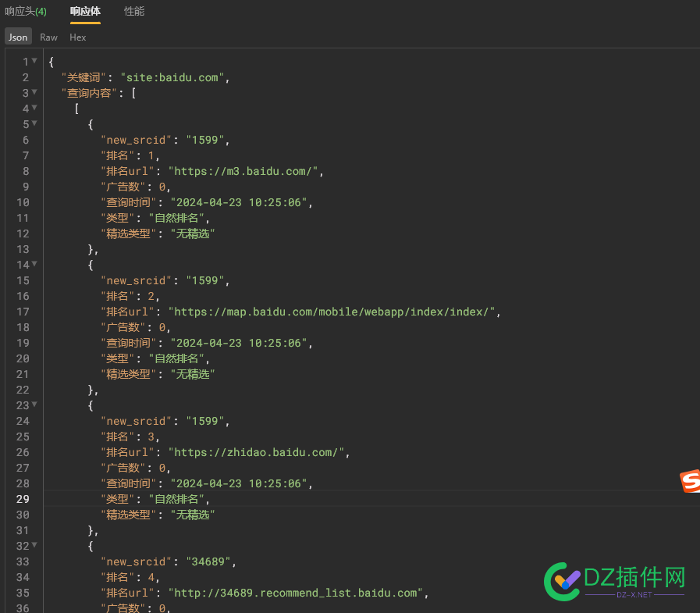
Task: Click the key "查询内容"
Action: [x=89, y=93]
